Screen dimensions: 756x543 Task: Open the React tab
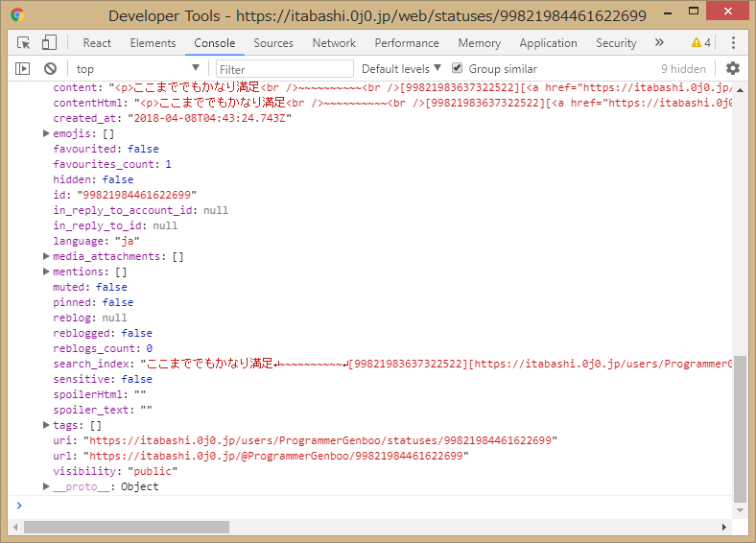pos(97,43)
